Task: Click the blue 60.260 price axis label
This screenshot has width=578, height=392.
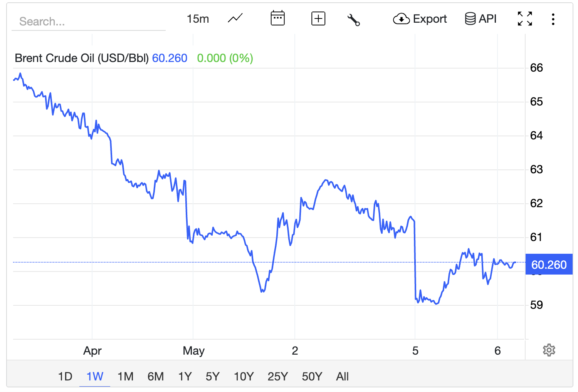Action: (549, 265)
